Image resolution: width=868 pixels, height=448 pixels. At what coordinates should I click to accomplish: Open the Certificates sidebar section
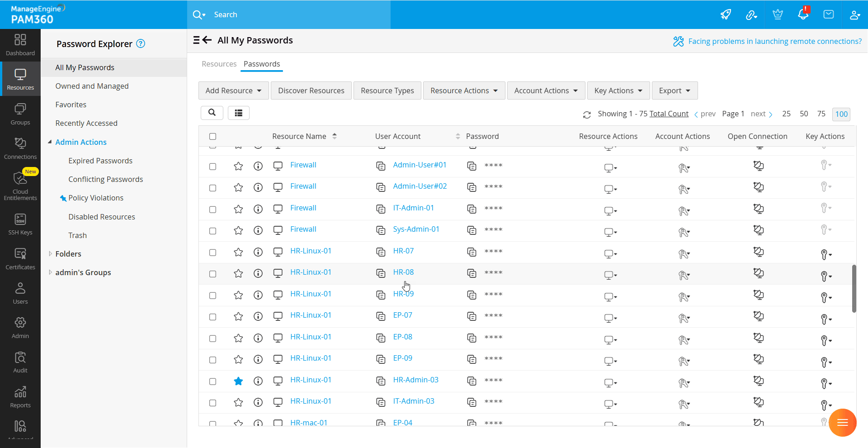pos(20,259)
